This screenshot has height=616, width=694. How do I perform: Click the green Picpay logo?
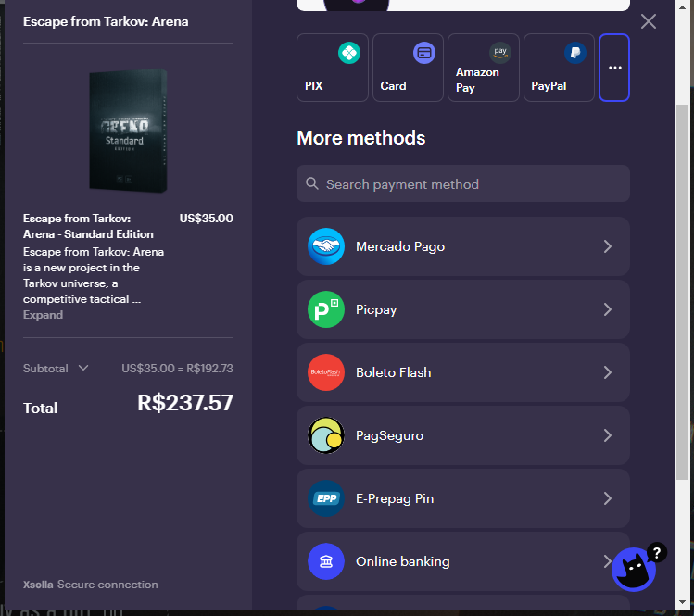pyautogui.click(x=326, y=309)
